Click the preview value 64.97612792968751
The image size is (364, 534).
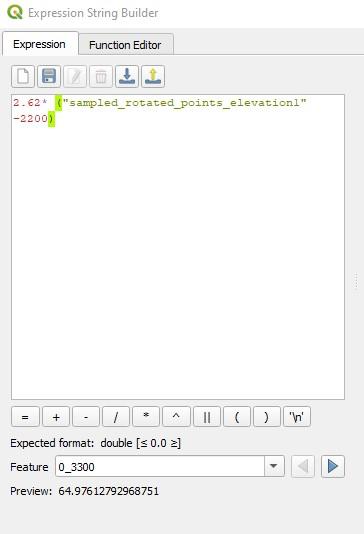(x=109, y=491)
